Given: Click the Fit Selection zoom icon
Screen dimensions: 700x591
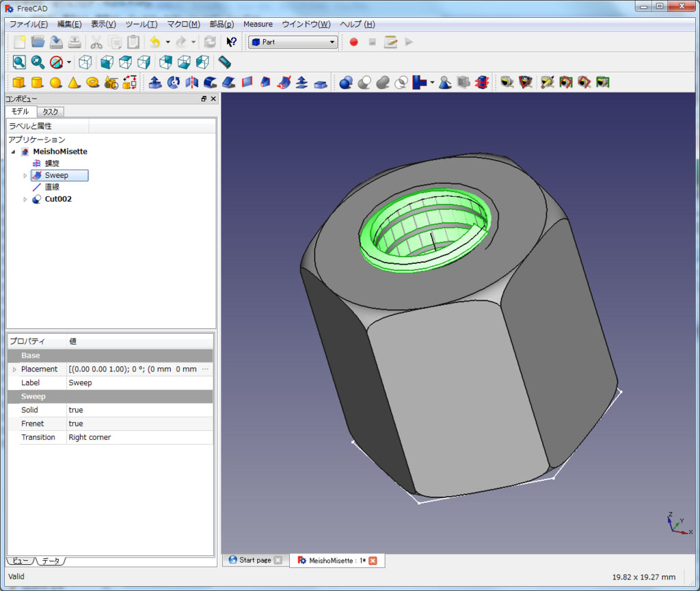Looking at the screenshot, I should (38, 62).
